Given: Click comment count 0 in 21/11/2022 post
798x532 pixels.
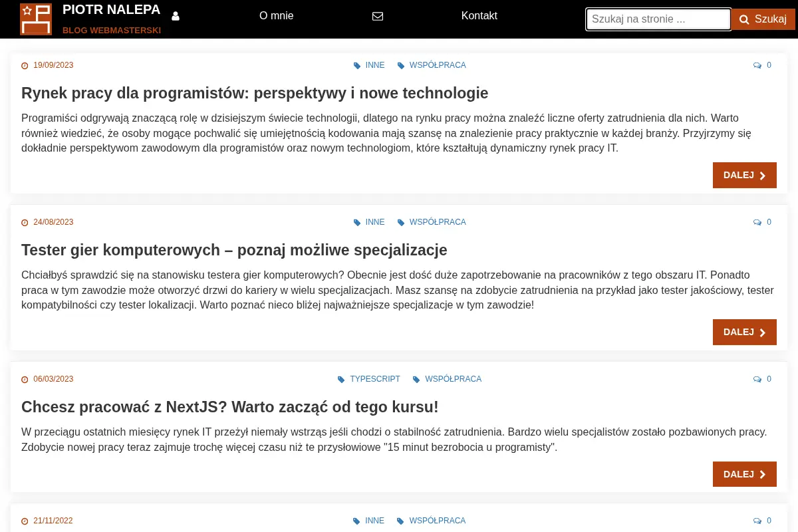Looking at the screenshot, I should click(x=769, y=521).
